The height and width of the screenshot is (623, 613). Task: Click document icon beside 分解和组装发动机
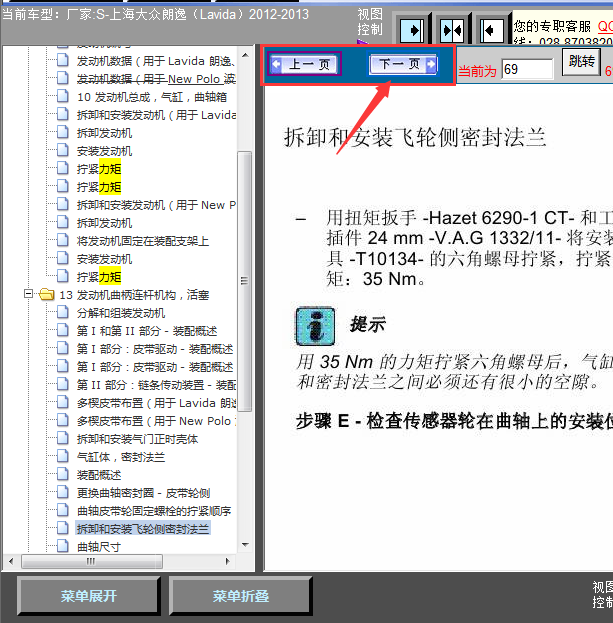[x=62, y=312]
